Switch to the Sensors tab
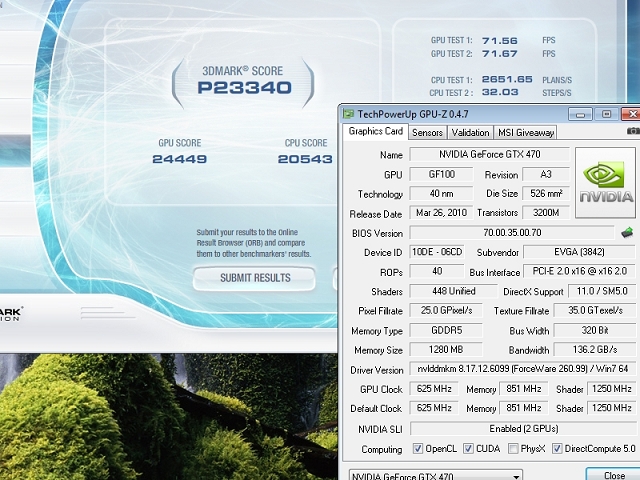This screenshot has width=640, height=480. (427, 133)
